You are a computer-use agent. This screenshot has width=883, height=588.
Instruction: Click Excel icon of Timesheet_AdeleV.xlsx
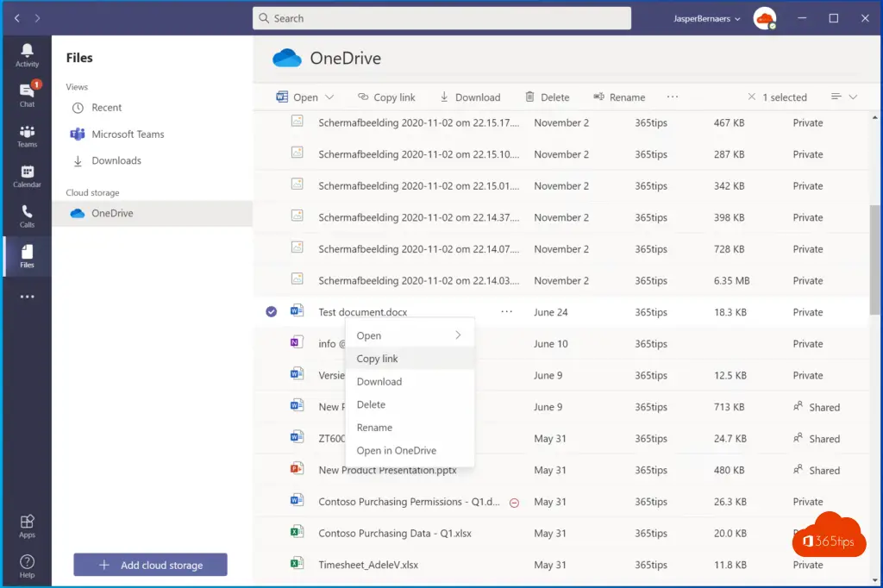click(x=297, y=563)
